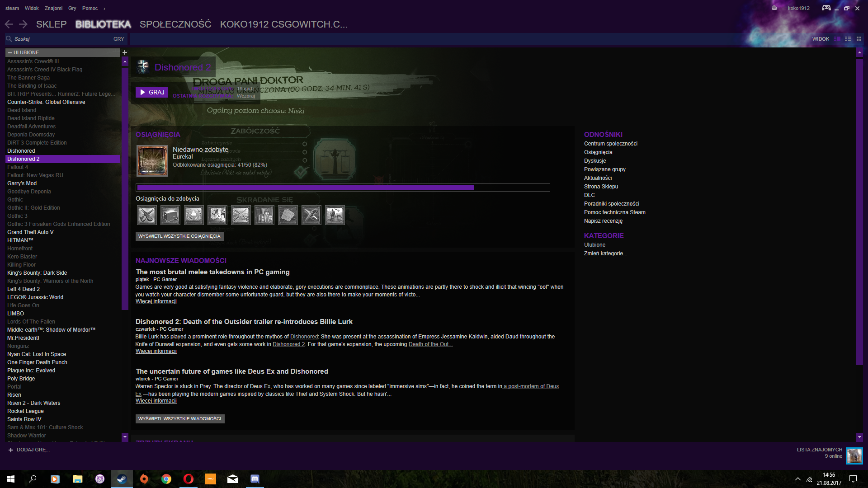This screenshot has width=868, height=488.
Task: Open Windows notification center
Action: (853, 479)
